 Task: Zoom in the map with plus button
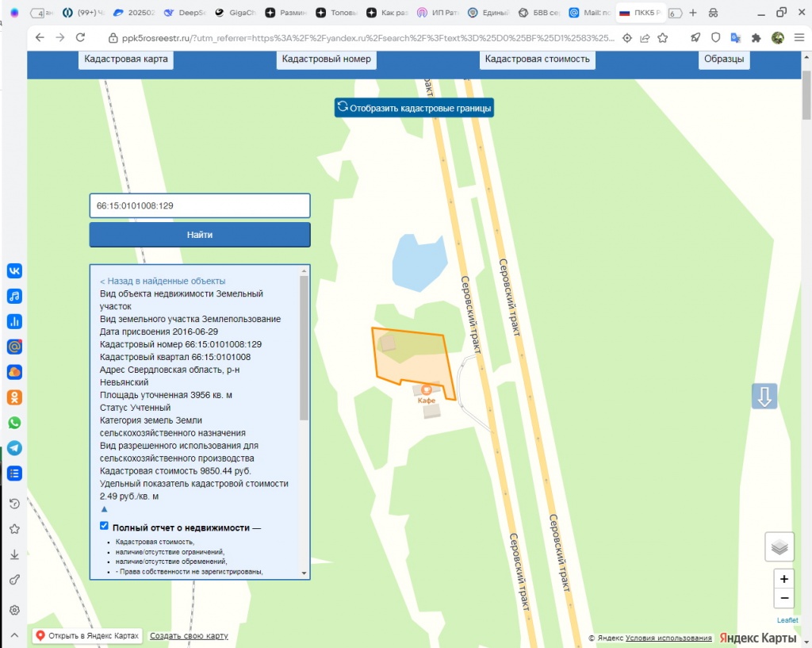click(783, 579)
